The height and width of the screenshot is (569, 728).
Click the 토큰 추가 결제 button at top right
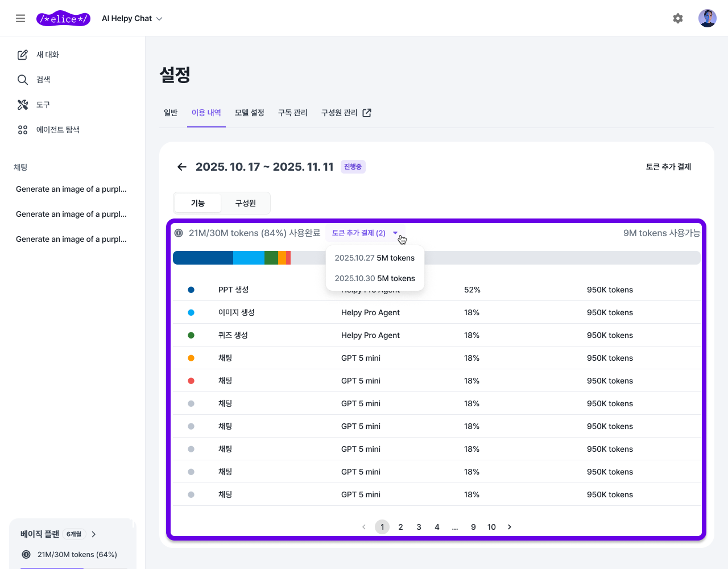coord(668,167)
